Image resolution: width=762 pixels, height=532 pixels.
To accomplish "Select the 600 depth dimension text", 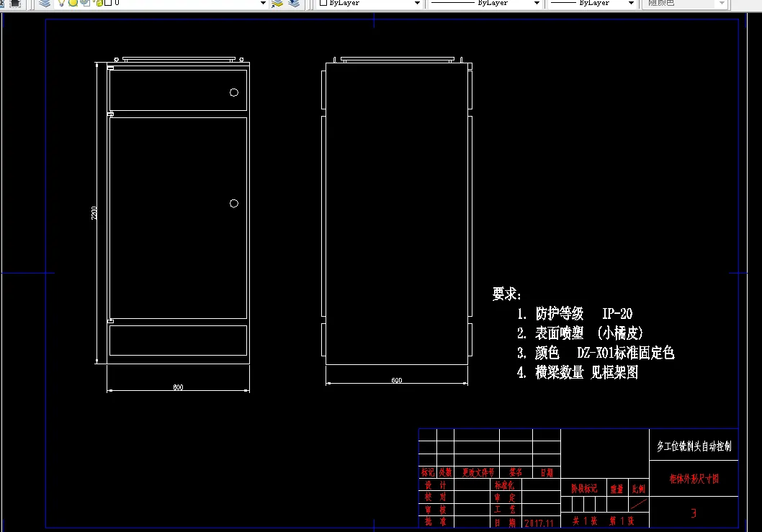I will point(397,380).
